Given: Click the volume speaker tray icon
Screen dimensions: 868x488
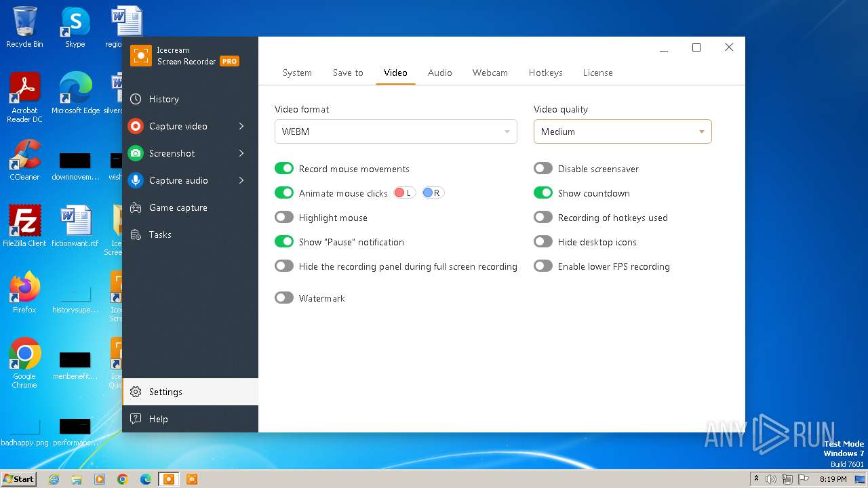Looking at the screenshot, I should [771, 479].
